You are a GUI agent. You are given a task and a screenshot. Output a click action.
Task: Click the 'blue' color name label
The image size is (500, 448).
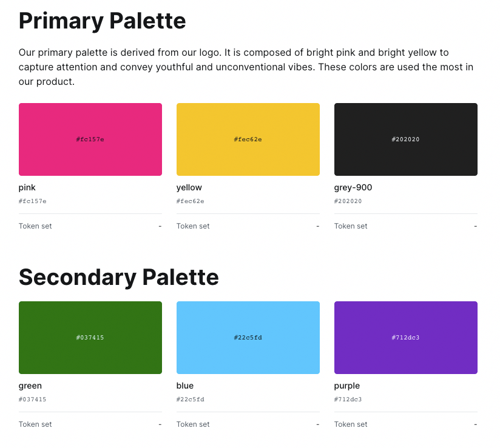click(185, 386)
